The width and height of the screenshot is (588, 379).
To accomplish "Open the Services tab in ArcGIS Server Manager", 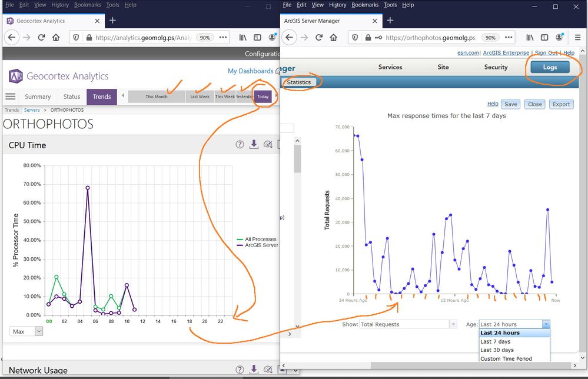I will point(390,67).
